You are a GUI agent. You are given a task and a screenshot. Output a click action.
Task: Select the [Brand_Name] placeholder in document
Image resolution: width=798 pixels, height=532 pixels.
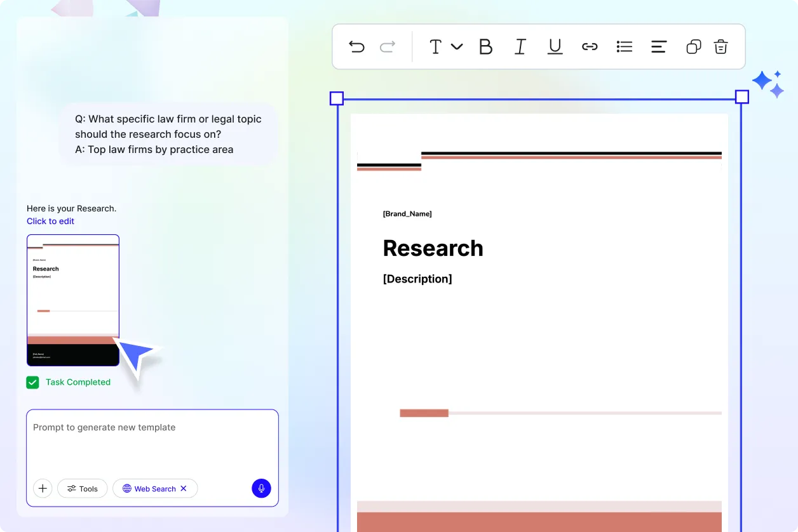[x=407, y=214]
